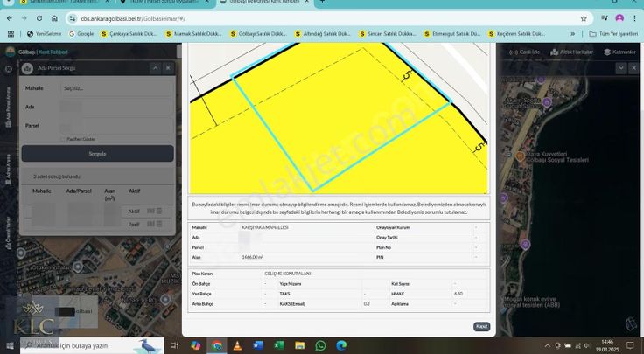The image size is (644, 354).
Task: Go forward in the browser
Action: click(24, 18)
